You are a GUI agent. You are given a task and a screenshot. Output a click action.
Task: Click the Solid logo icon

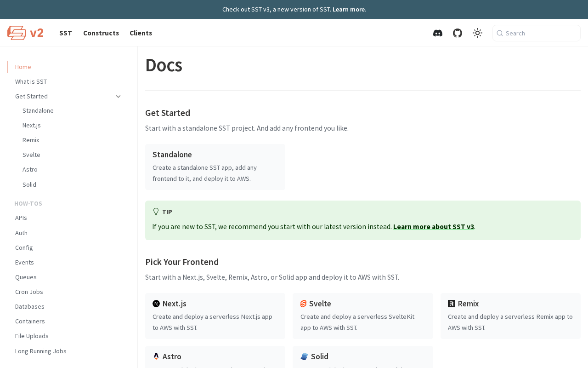(304, 356)
